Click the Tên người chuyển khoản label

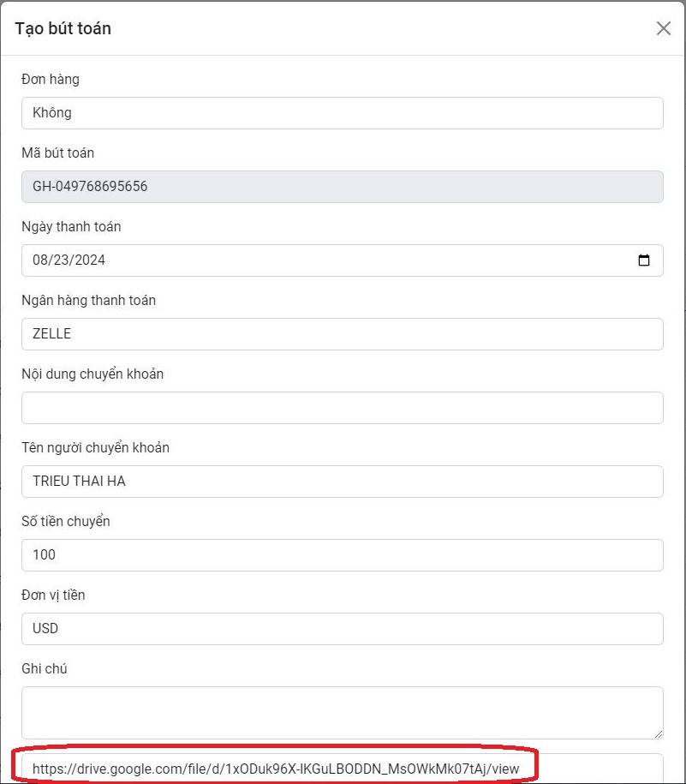(x=95, y=448)
